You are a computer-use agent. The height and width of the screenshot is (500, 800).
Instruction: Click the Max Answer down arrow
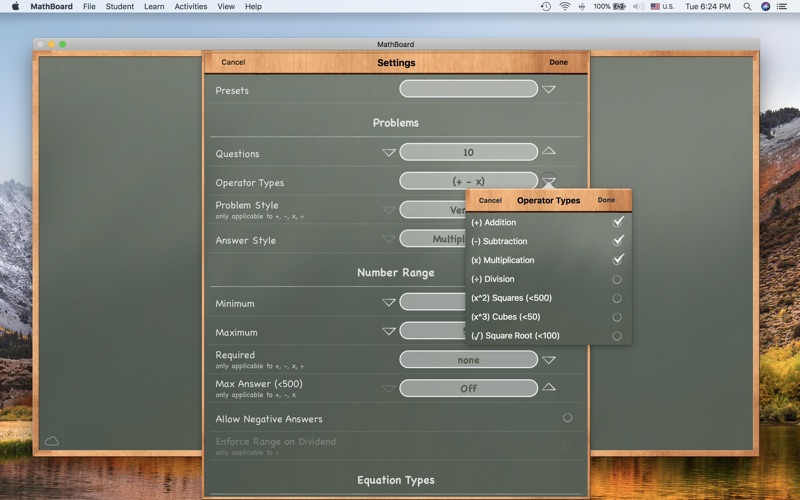[389, 389]
